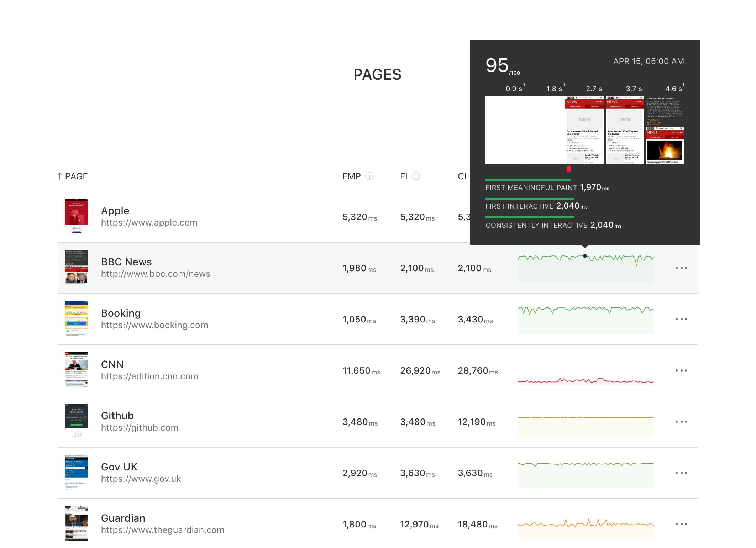
Task: Select the Gov UK page thumbnail
Action: coord(77,472)
